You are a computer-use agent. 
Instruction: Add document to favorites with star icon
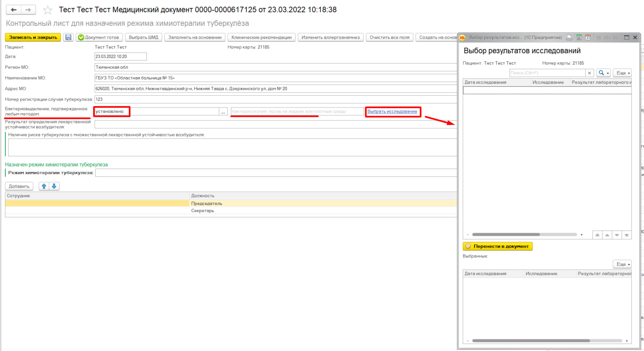coord(47,10)
